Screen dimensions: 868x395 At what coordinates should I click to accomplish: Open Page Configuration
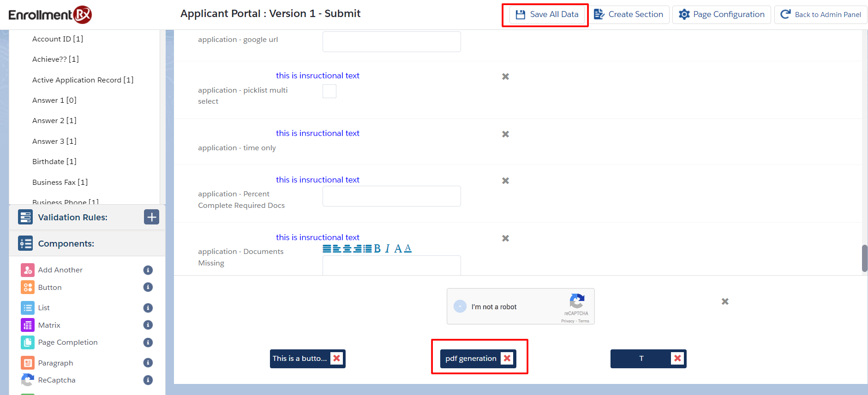pyautogui.click(x=722, y=15)
